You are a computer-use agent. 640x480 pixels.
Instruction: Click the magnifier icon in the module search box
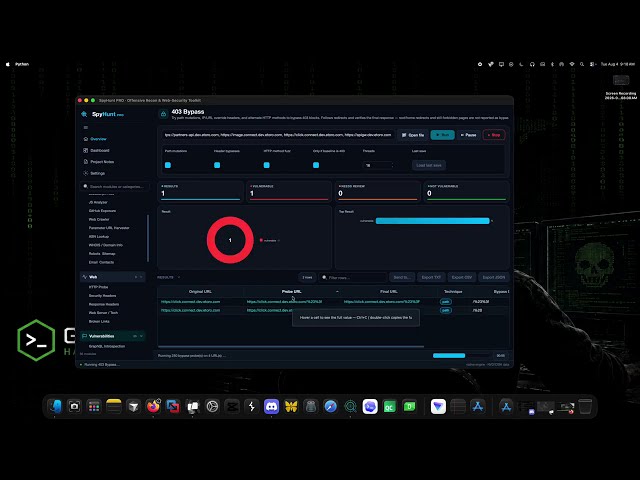85,187
